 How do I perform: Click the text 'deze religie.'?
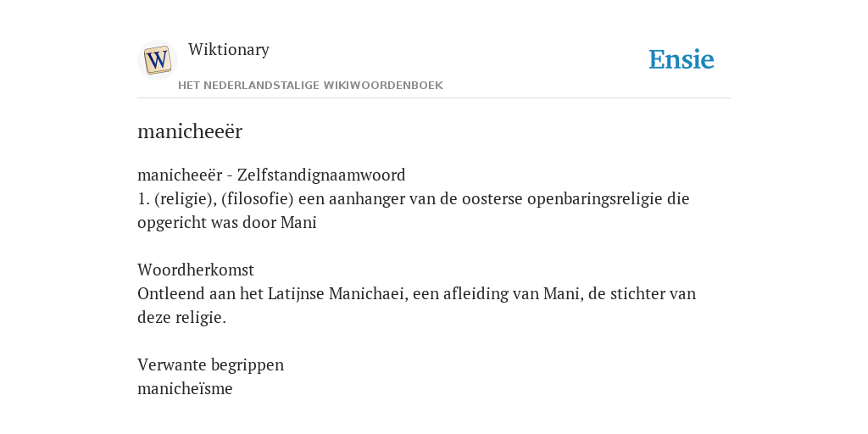(x=181, y=318)
